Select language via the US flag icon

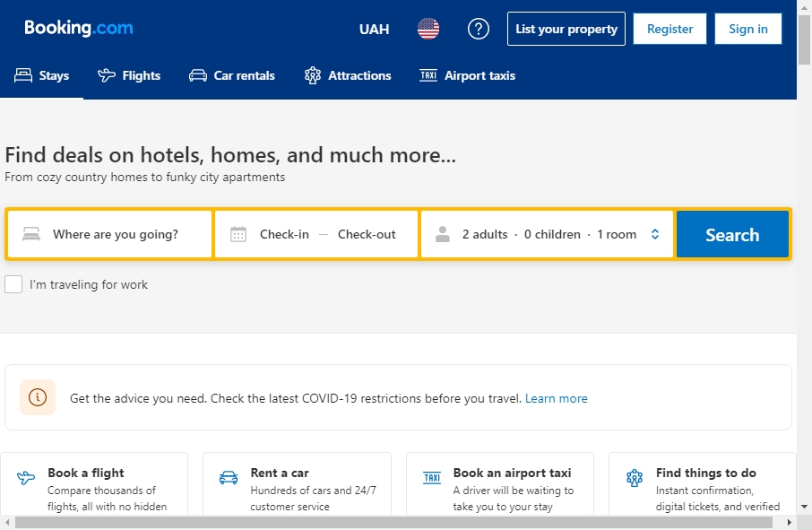tap(428, 29)
